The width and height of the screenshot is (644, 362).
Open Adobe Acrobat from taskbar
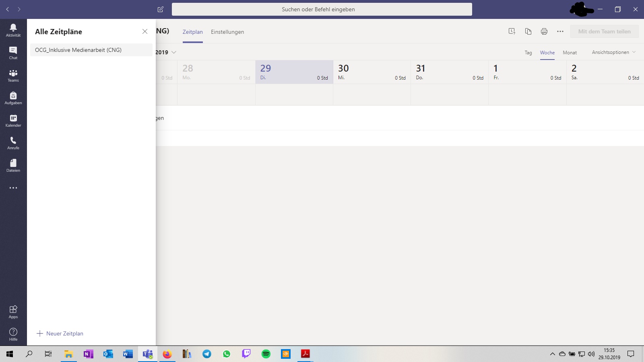point(305,354)
